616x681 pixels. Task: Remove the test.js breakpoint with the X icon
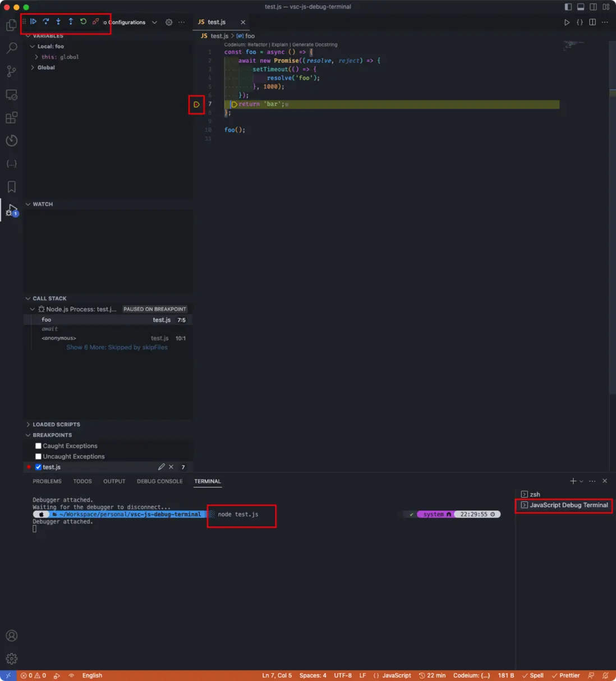(x=171, y=467)
